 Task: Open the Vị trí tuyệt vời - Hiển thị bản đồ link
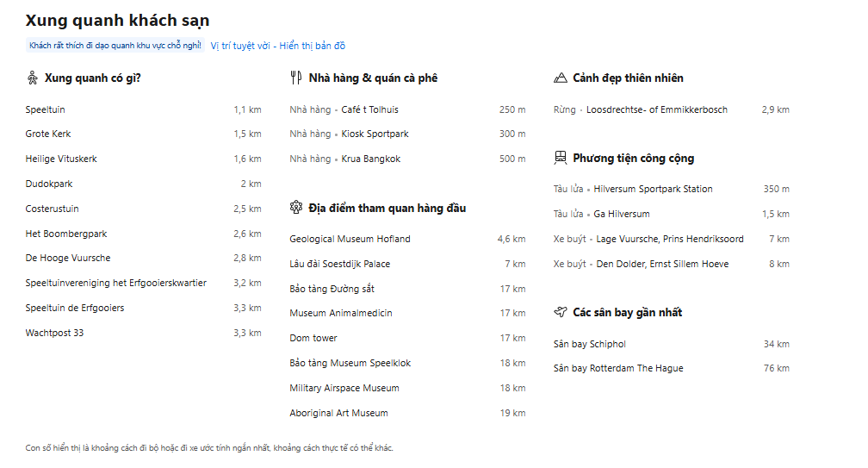click(x=277, y=46)
